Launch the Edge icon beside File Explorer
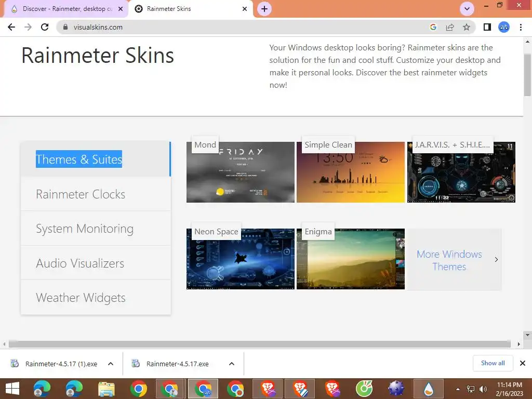The width and height of the screenshot is (532, 399). 74,389
